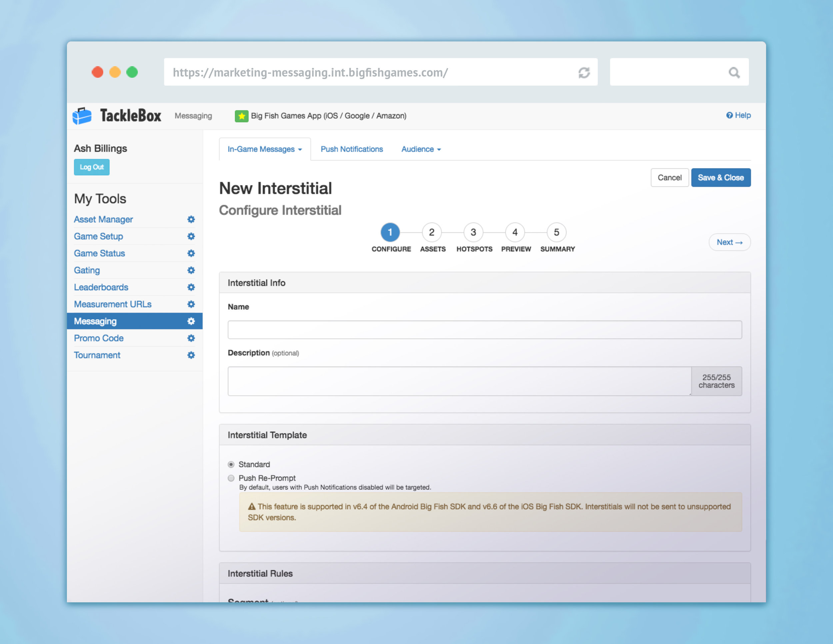This screenshot has width=833, height=644.
Task: Click the Next arrow button
Action: point(729,242)
